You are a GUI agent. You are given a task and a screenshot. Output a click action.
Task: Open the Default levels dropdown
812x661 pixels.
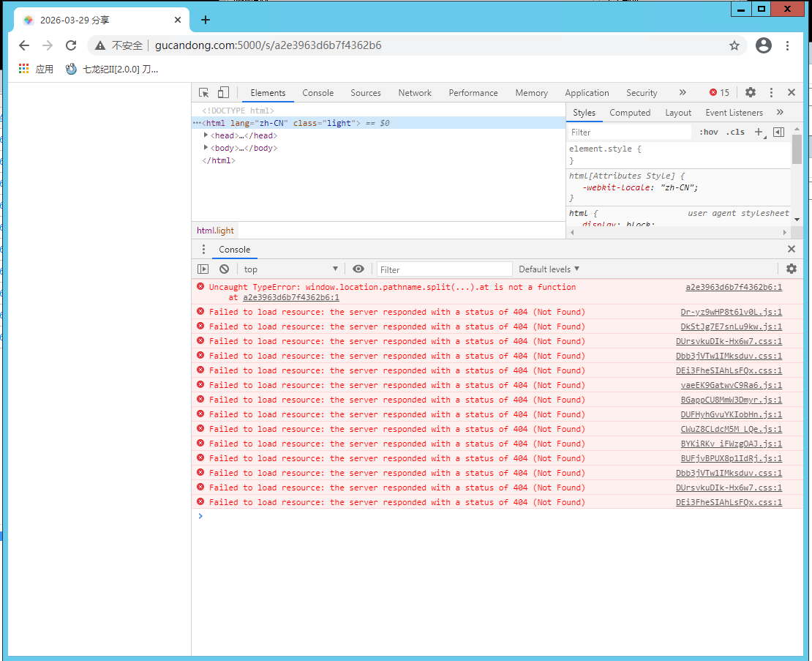tap(549, 269)
